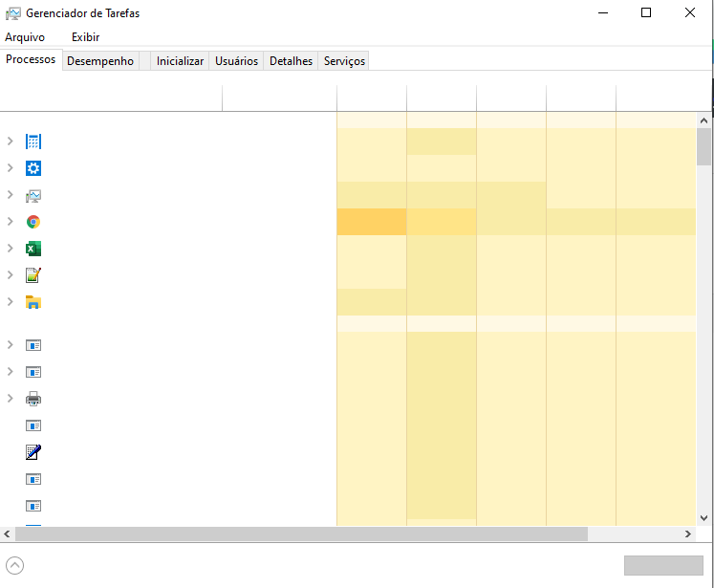Click the gray button at bottom right

tap(663, 565)
